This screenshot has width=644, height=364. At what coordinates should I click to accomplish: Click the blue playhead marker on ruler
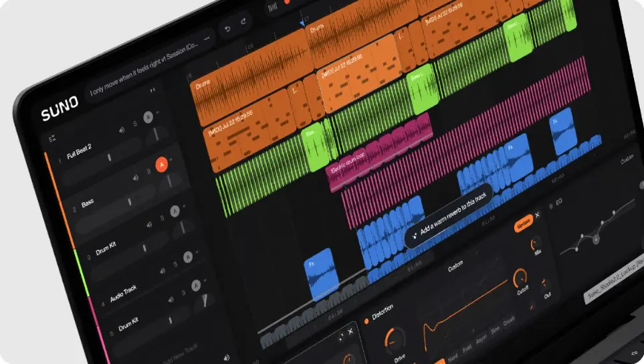tap(302, 23)
